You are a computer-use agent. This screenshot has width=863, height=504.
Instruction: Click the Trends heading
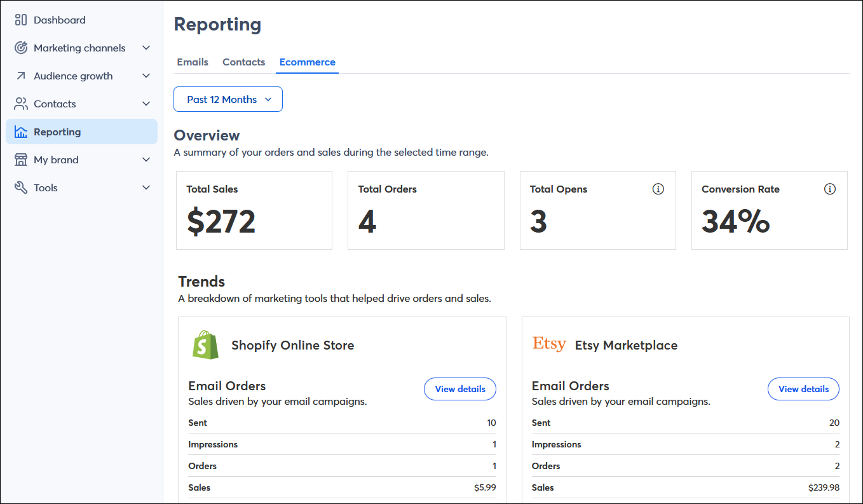[x=201, y=282]
